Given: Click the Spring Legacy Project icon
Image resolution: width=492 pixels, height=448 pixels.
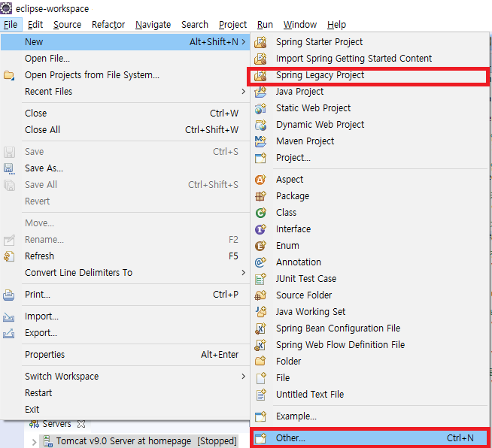Looking at the screenshot, I should (260, 75).
